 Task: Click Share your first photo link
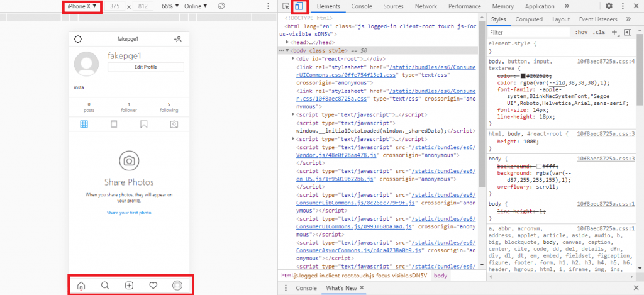pyautogui.click(x=128, y=213)
